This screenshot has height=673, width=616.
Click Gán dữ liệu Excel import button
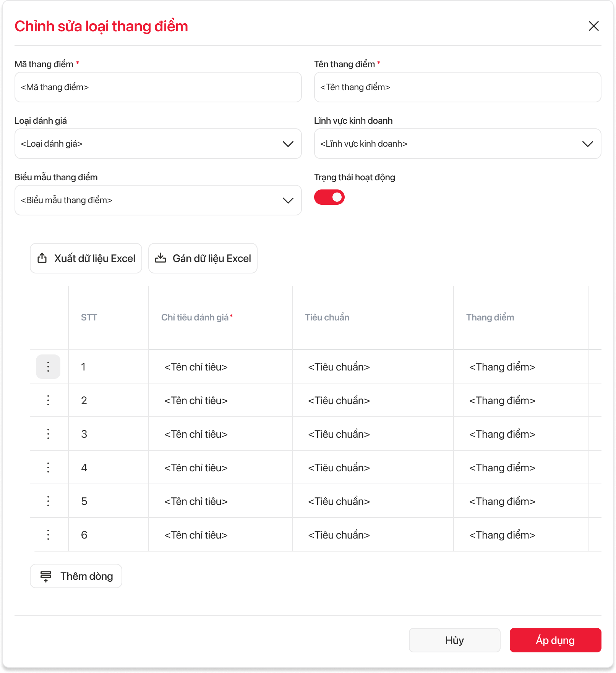[x=203, y=258]
